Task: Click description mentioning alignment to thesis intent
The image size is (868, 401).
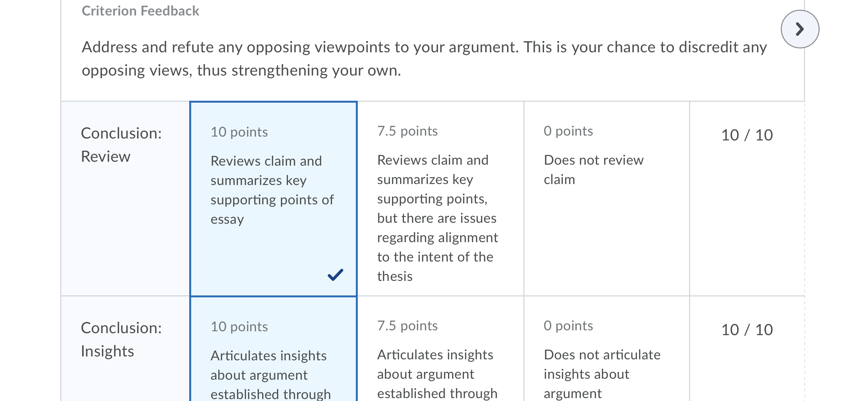Action: point(437,218)
